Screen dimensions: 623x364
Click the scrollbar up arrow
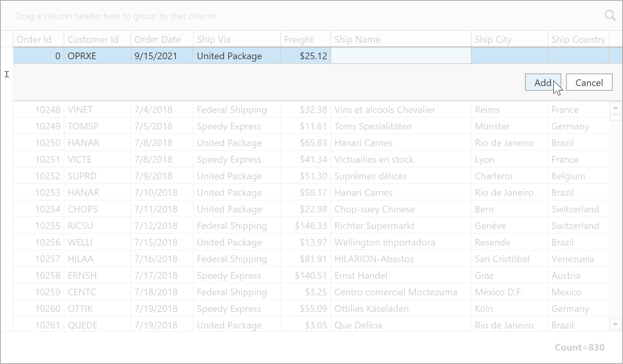615,107
